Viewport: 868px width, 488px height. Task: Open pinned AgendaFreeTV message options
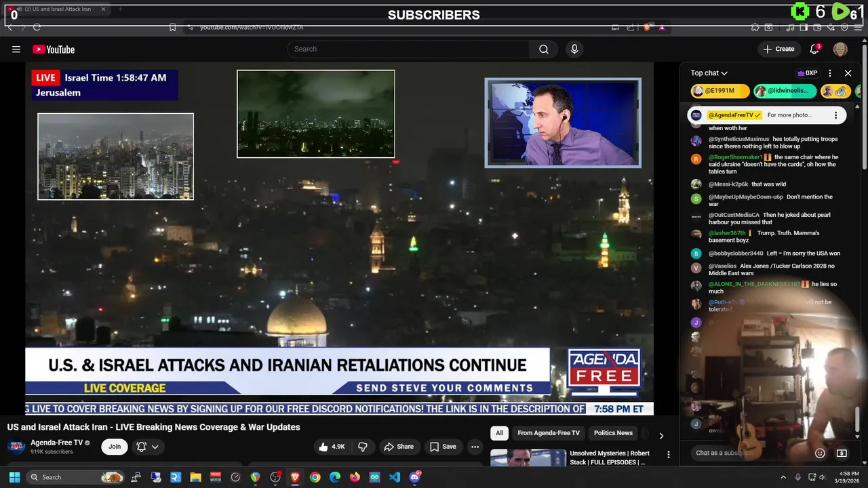coord(835,115)
